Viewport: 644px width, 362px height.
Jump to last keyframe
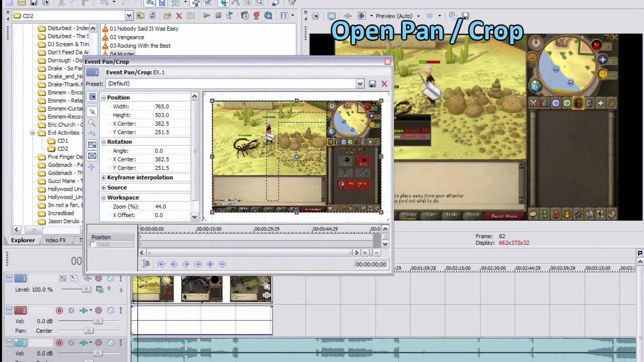coord(198,264)
